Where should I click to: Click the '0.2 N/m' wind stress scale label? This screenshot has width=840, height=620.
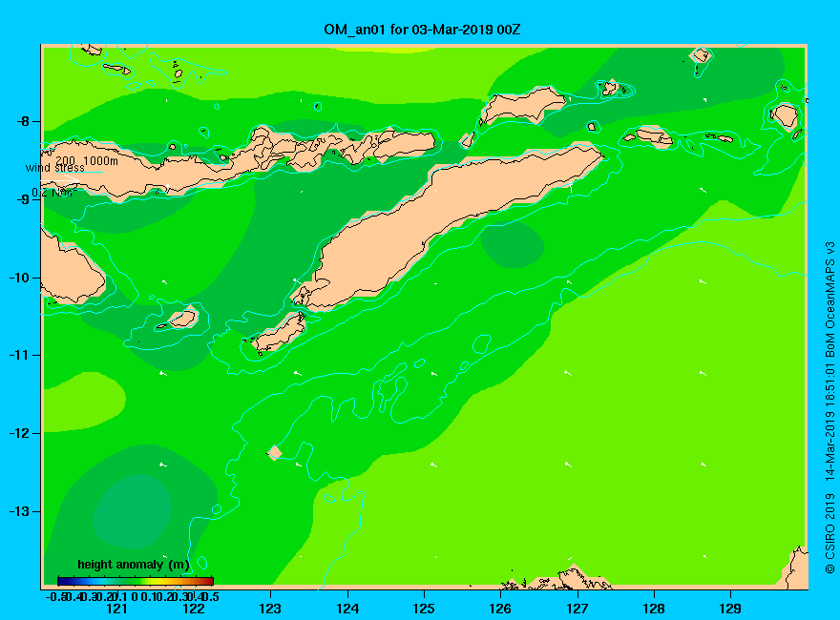(54, 193)
